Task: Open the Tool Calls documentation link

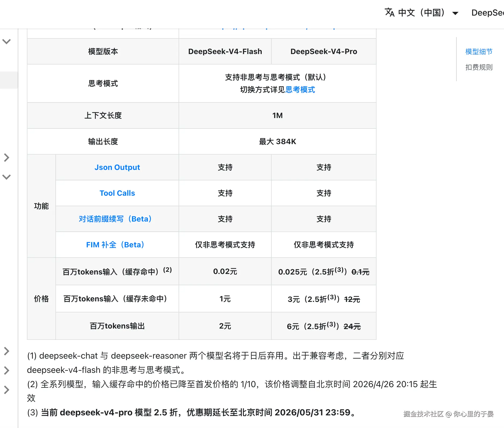Action: tap(117, 193)
